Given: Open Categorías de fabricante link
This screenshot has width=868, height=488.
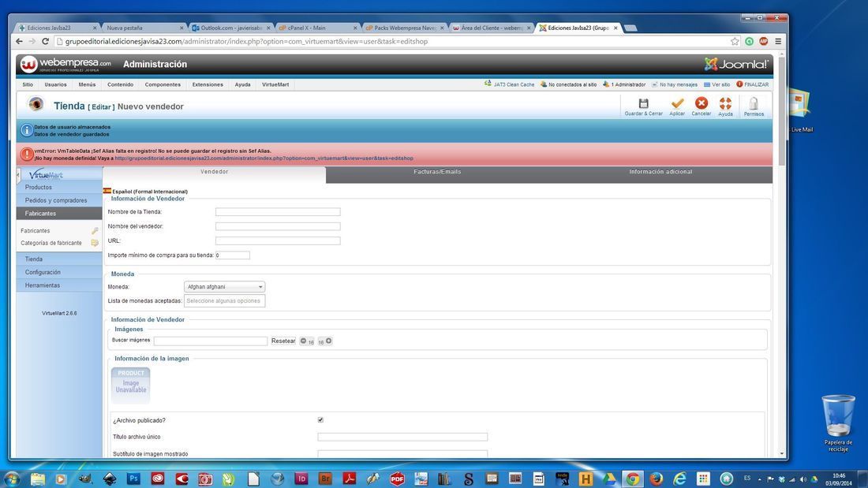Looking at the screenshot, I should tap(51, 243).
